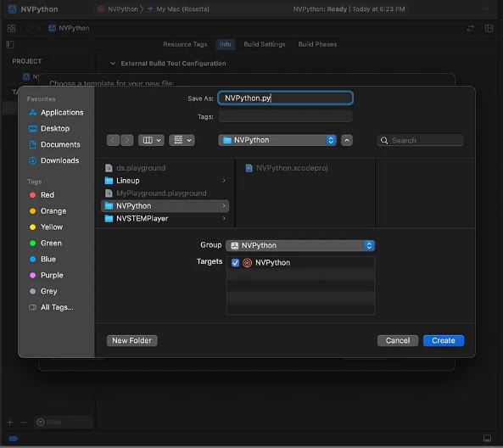Screen dimensions: 503x448
Task: Cancel the save dialog
Action: tap(398, 340)
